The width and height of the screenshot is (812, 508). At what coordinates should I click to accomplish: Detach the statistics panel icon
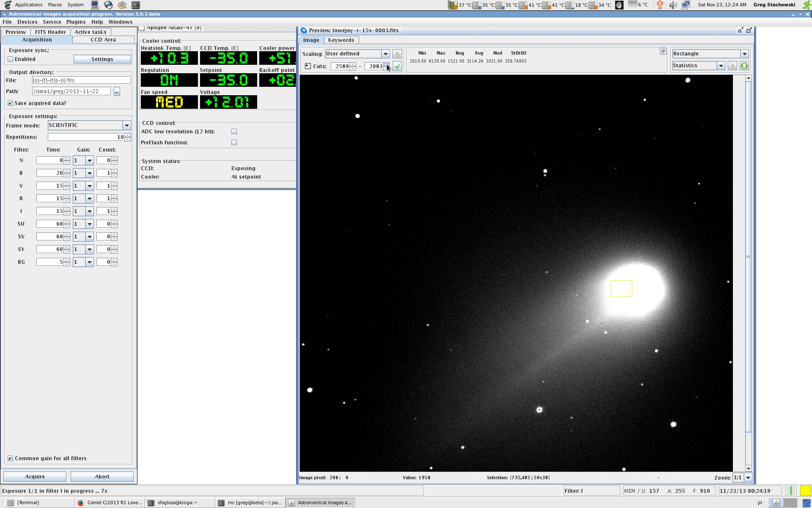coord(663,52)
